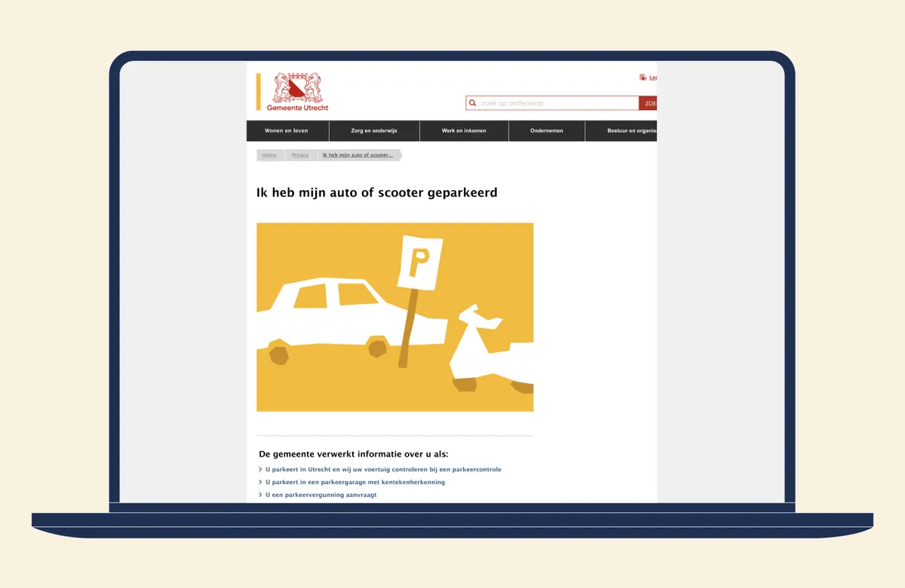Open the 'Wonen en leven' menu
905x588 pixels.
[286, 131]
